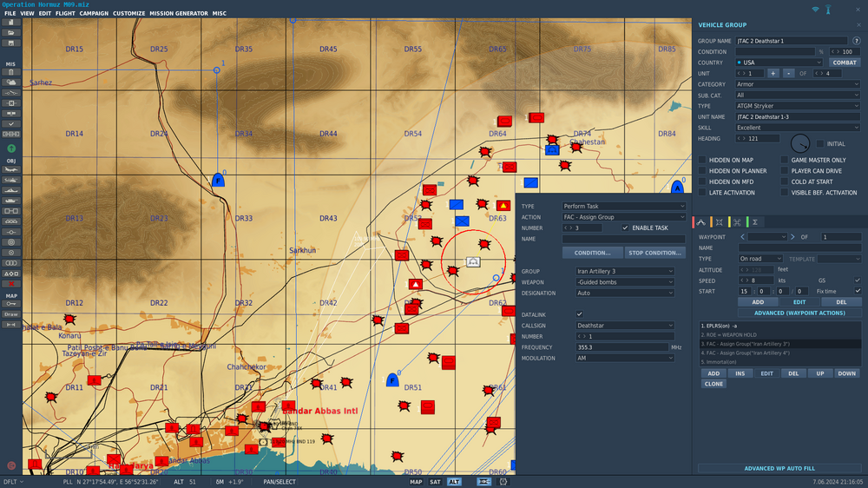The image size is (868, 488).
Task: Click the save mission disk icon
Action: (x=11, y=43)
